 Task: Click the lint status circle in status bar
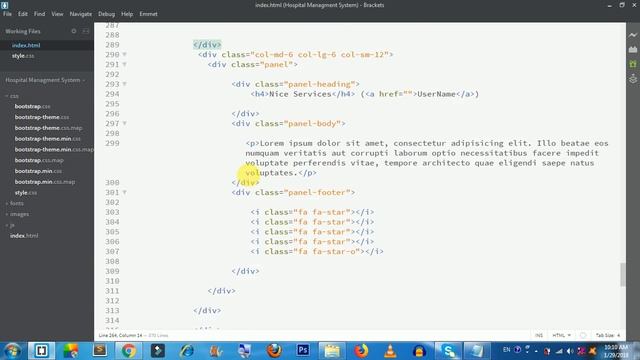pyautogui.click(x=583, y=336)
